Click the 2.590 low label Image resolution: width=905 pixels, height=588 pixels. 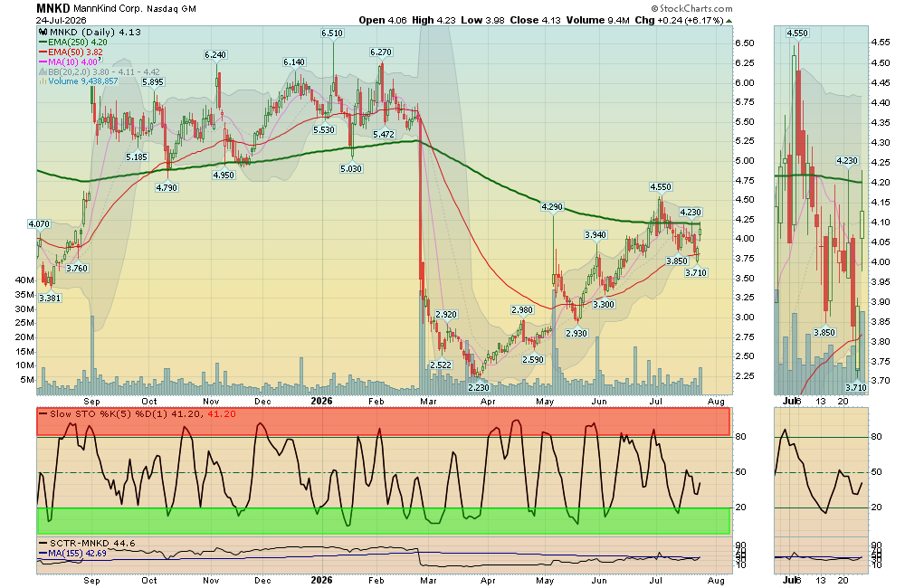tap(533, 359)
